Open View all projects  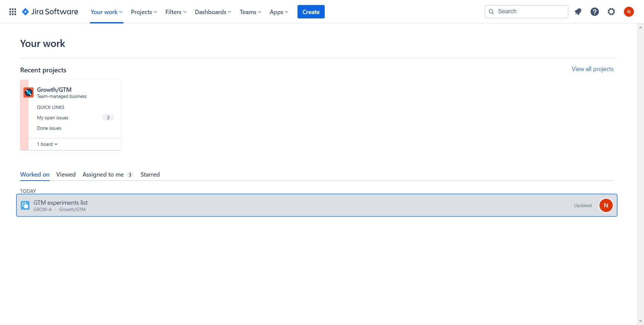click(x=592, y=69)
